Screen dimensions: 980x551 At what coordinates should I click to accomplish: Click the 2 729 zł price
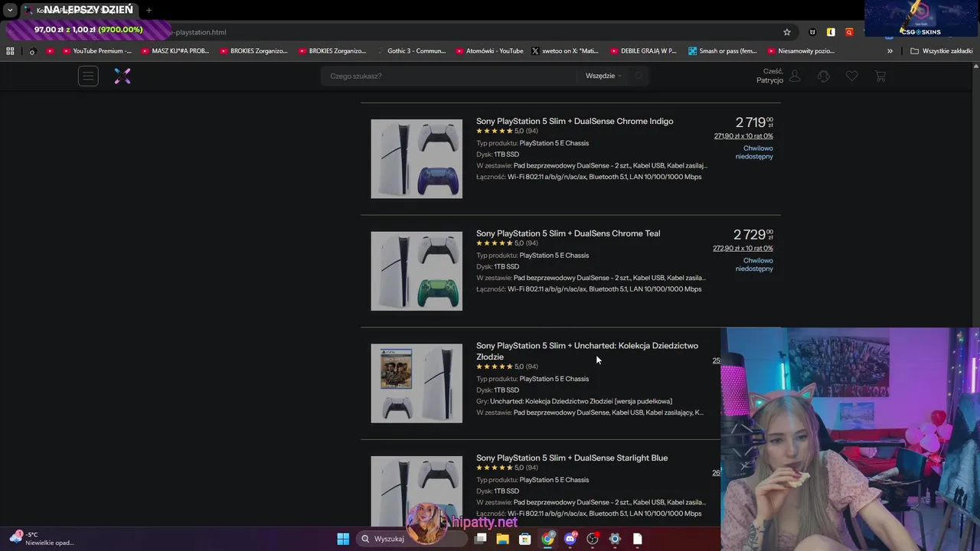(x=753, y=235)
